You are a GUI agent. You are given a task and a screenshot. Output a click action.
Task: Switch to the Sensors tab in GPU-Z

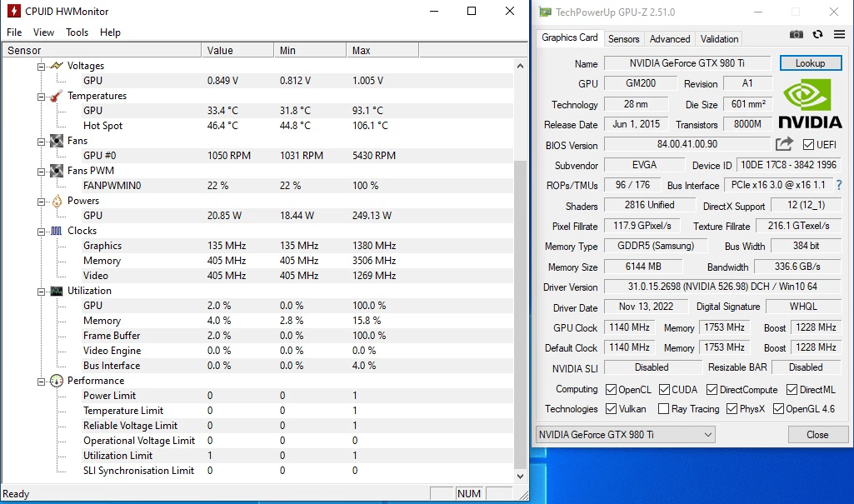pos(623,38)
